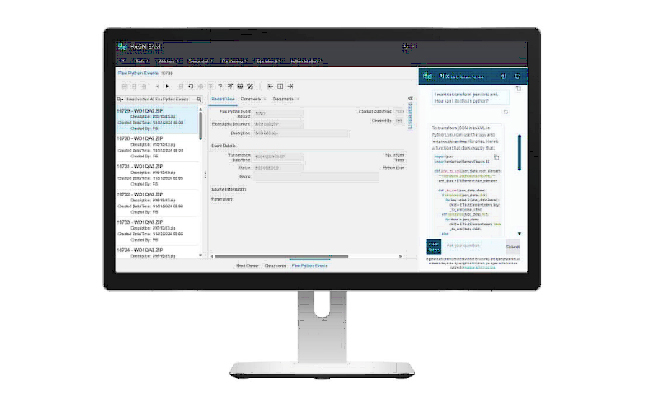Image resolution: width=645 pixels, height=400 pixels.
Task: Open the Flex Python Events bottom tab
Action: pos(310,266)
